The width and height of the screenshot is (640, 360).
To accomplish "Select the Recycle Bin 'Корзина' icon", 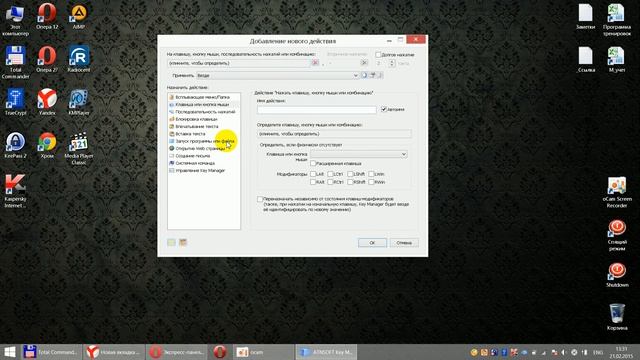I will point(617,317).
